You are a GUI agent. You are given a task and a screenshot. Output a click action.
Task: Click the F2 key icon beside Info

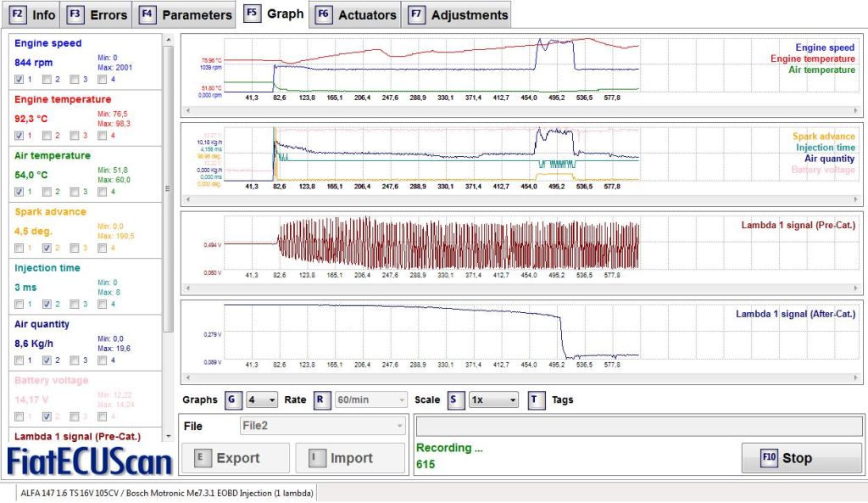(19, 14)
